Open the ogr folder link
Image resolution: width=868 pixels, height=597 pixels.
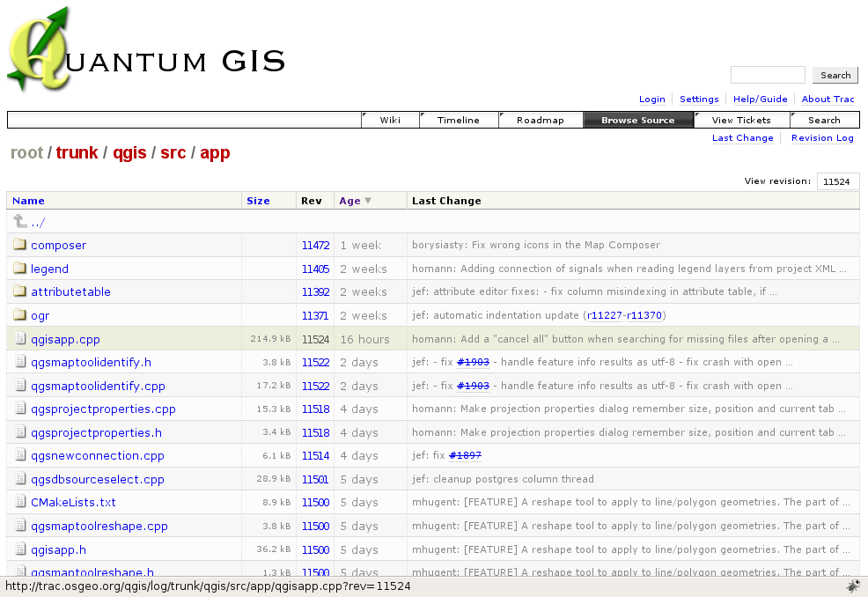40,315
